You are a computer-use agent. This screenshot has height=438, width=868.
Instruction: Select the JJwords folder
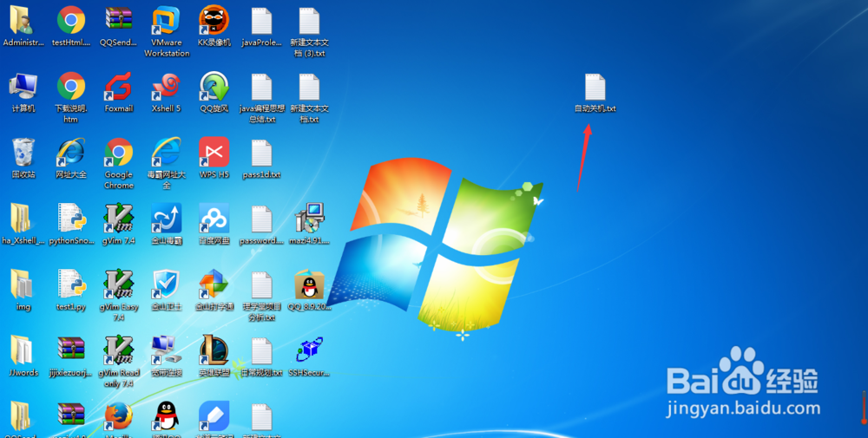23,356
